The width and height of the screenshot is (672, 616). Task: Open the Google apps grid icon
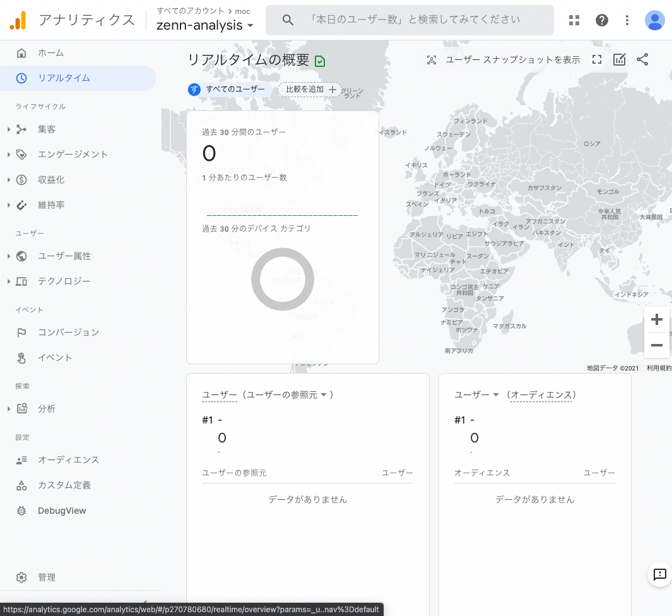(574, 20)
